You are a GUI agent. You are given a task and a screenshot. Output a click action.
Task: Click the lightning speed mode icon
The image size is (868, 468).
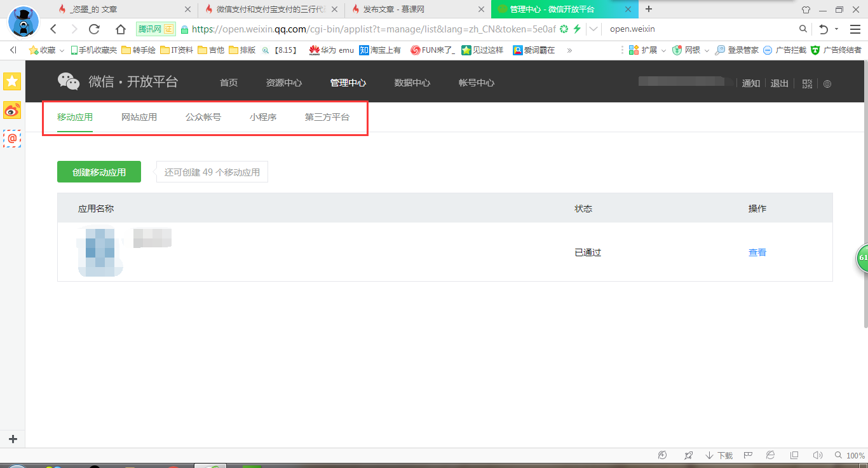(577, 29)
